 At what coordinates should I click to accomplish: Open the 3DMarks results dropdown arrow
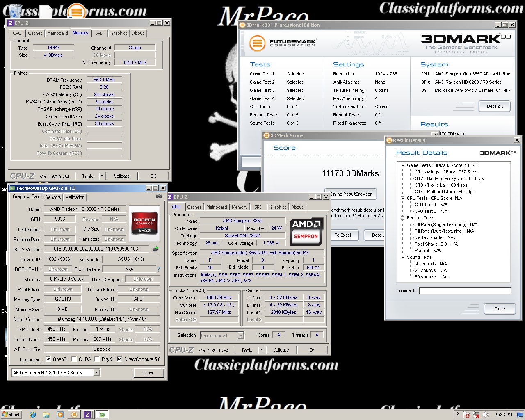click(x=435, y=134)
